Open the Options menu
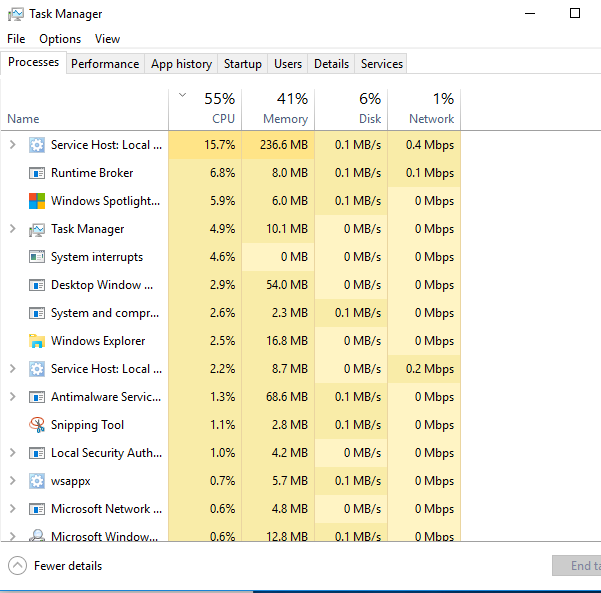Image resolution: width=601 pixels, height=593 pixels. pos(60,39)
